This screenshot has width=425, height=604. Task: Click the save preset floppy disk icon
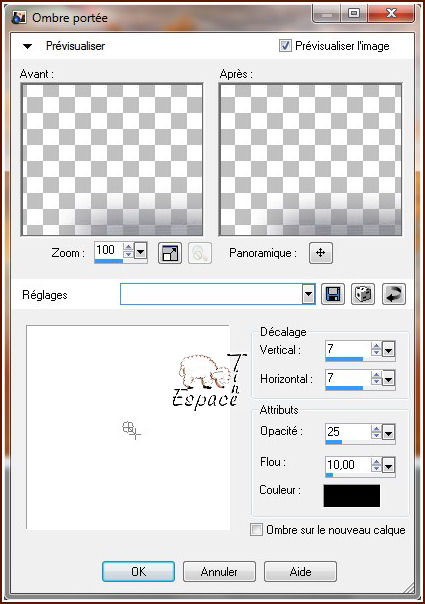333,294
